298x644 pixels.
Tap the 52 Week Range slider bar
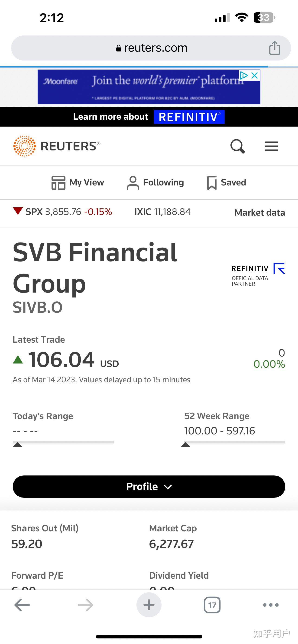[235, 442]
